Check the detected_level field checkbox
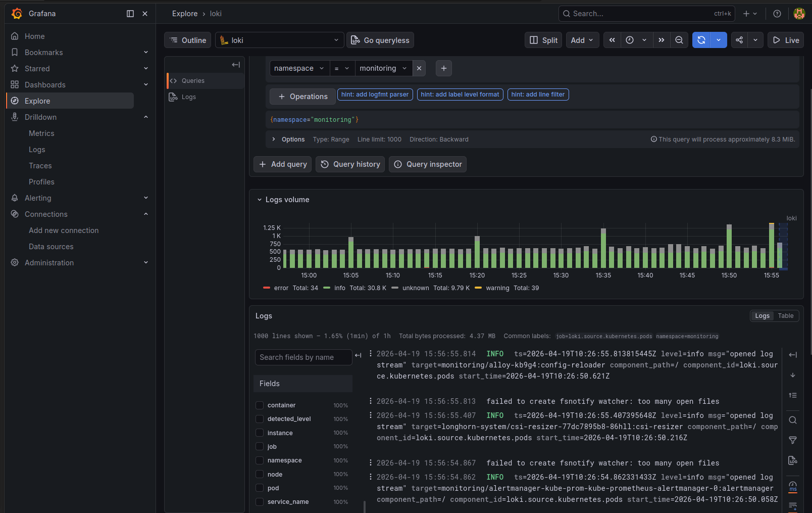Screen dimensions: 812x513 coord(260,419)
